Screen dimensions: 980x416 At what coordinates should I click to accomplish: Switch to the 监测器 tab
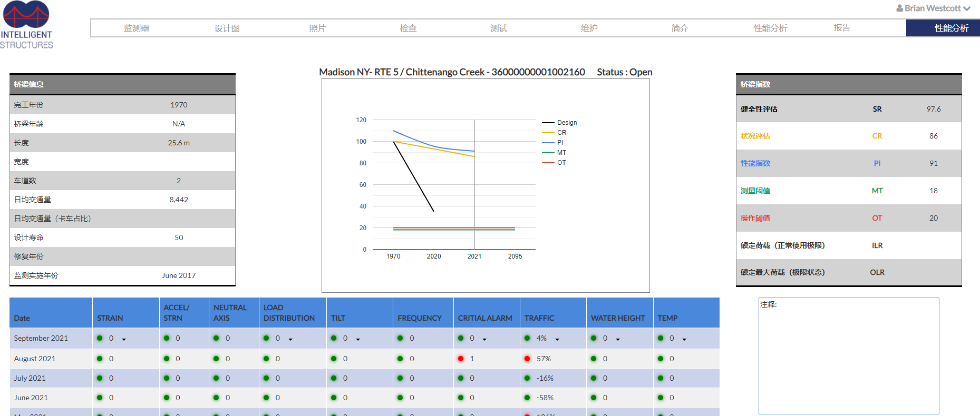point(137,28)
